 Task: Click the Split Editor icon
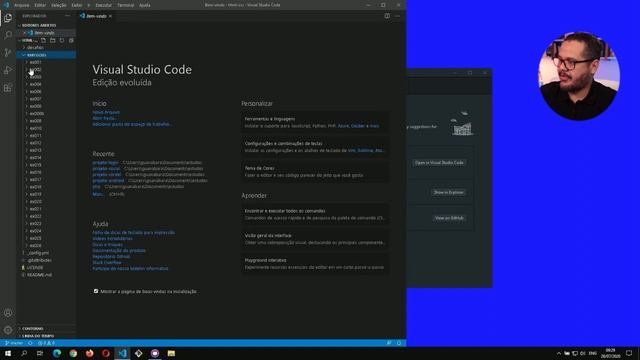point(387,16)
